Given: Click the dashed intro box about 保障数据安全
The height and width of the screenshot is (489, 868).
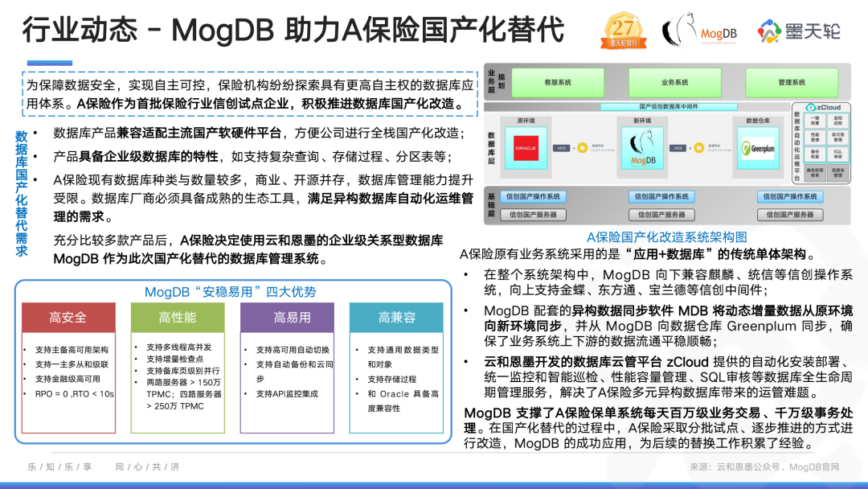Looking at the screenshot, I should [250, 94].
